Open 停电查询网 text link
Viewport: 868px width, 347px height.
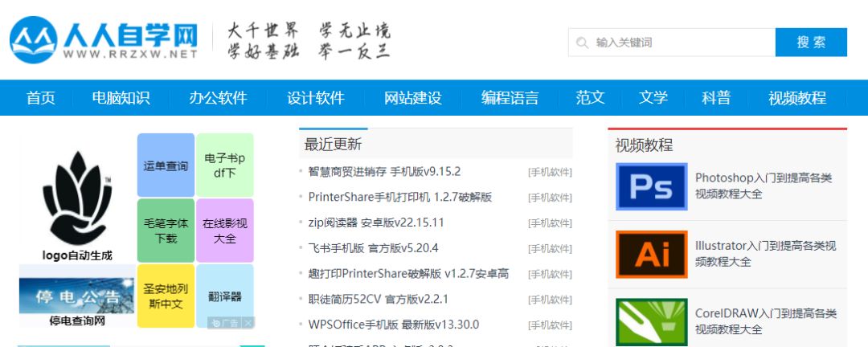77,321
